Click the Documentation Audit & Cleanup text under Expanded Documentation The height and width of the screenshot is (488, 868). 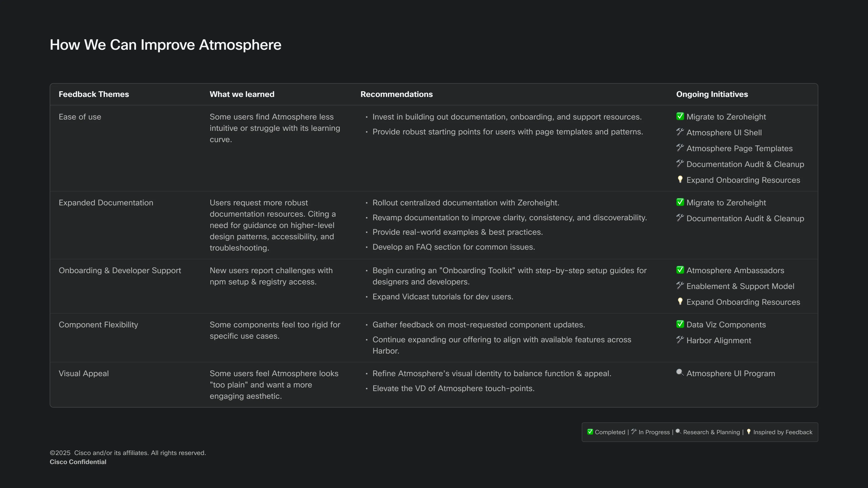tap(745, 218)
